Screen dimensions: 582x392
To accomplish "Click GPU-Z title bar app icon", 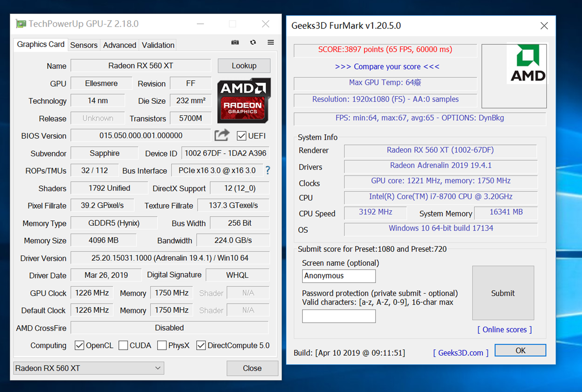I will [21, 24].
